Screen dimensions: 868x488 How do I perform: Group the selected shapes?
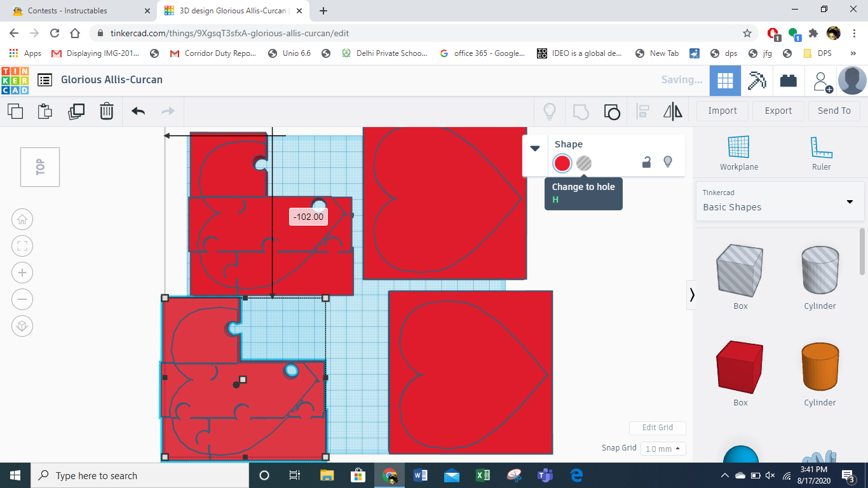click(581, 112)
